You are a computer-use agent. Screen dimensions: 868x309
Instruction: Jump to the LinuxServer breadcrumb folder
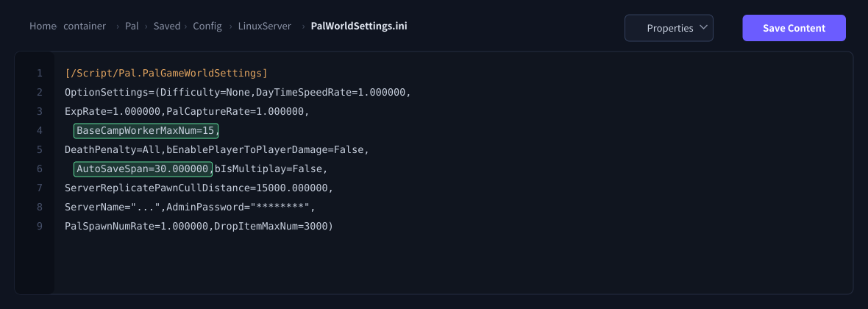point(265,26)
